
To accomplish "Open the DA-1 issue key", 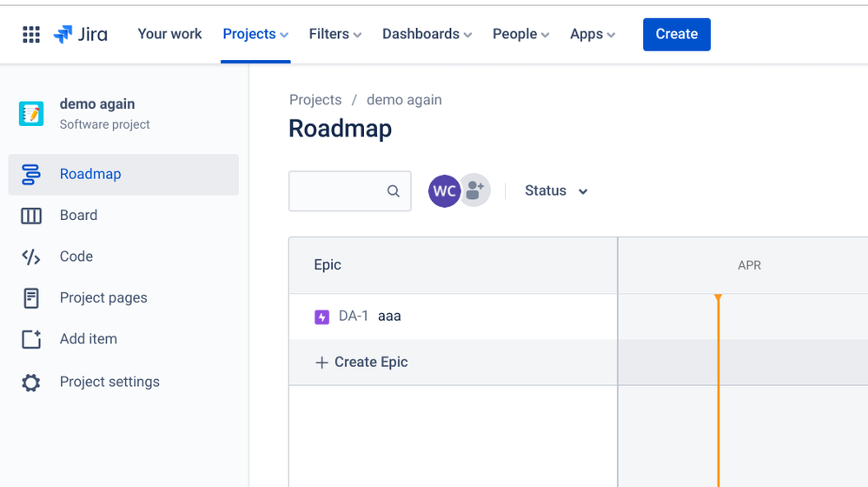I will coord(353,317).
